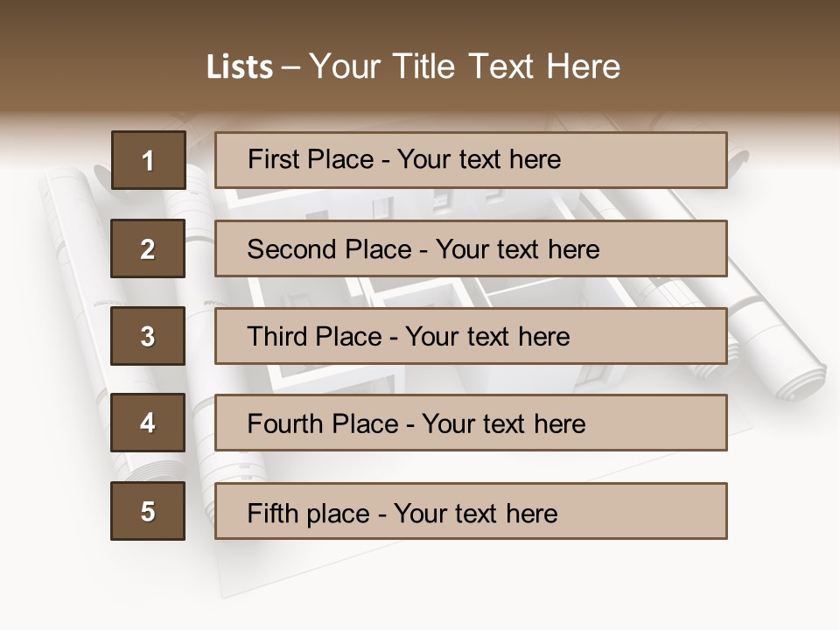Pick the number 4 box
The height and width of the screenshot is (630, 840).
(148, 423)
